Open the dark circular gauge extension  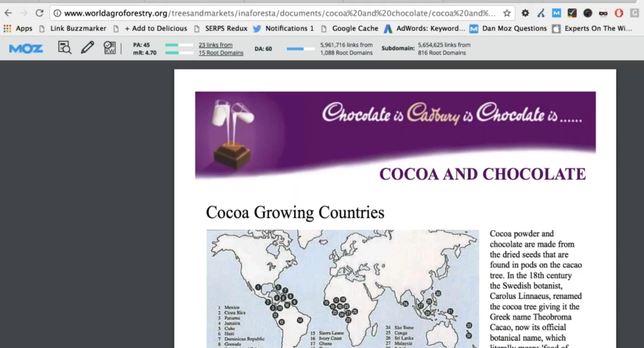[x=588, y=13]
